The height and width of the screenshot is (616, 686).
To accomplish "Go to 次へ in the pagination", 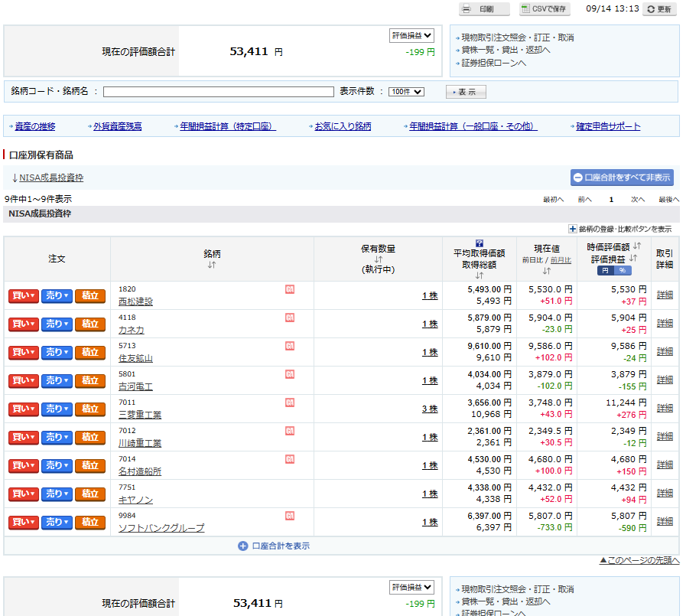I will 638,200.
